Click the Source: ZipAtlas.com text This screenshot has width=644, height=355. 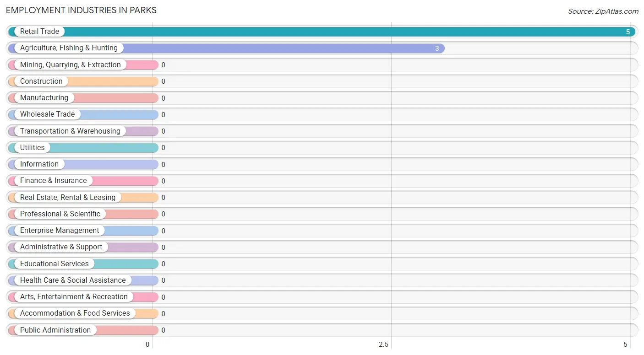603,11
